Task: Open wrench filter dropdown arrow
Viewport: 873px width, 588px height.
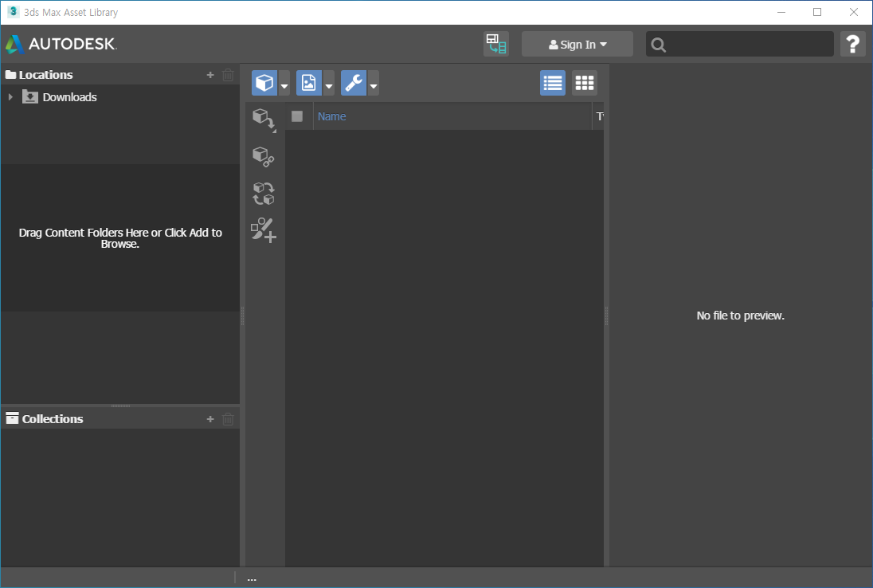Action: tap(373, 84)
